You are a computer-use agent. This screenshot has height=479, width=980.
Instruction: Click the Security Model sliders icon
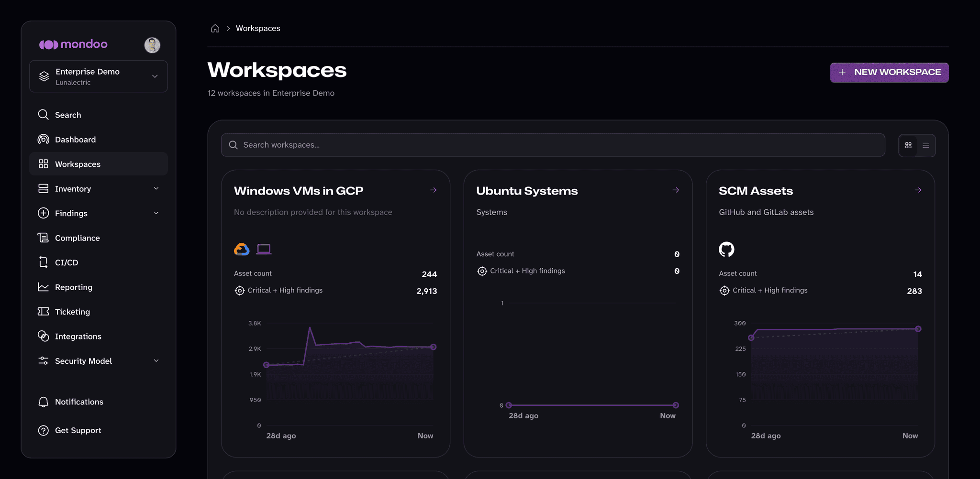tap(43, 360)
